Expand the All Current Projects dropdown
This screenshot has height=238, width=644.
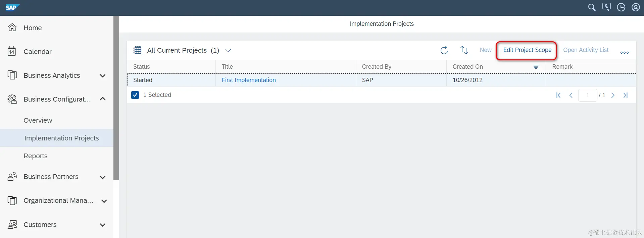[228, 51]
